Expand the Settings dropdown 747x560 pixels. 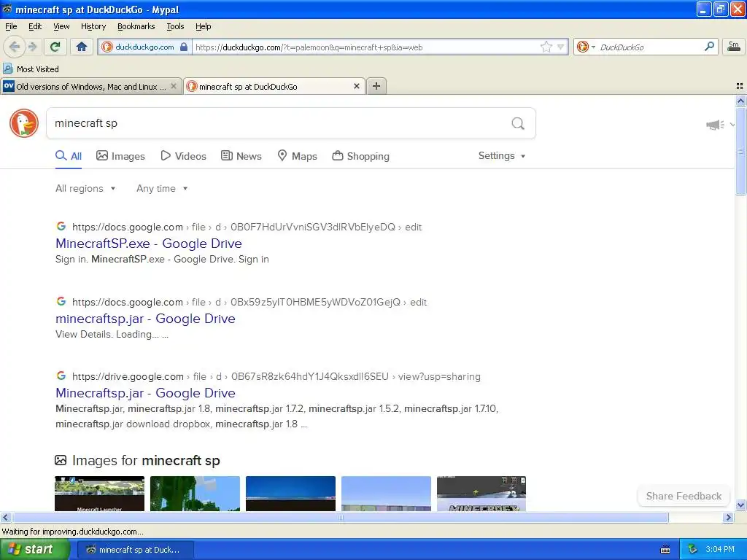coord(502,156)
